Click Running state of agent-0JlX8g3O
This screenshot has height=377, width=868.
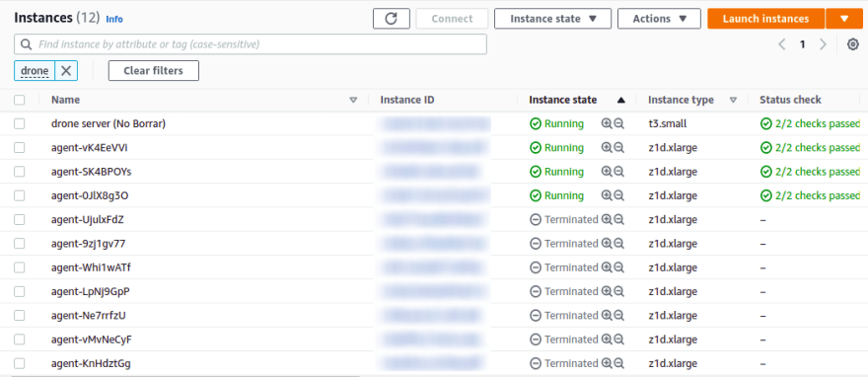(557, 195)
